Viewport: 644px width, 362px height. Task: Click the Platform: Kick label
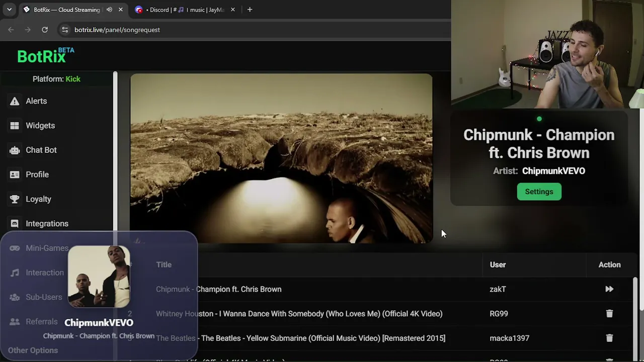click(x=56, y=79)
